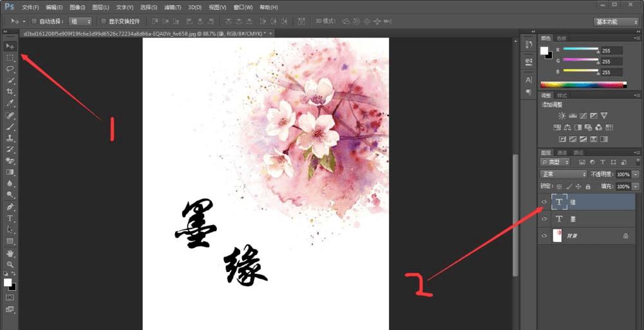The image size is (644, 330).
Task: Switch to the 通道 tab
Action: [562, 153]
